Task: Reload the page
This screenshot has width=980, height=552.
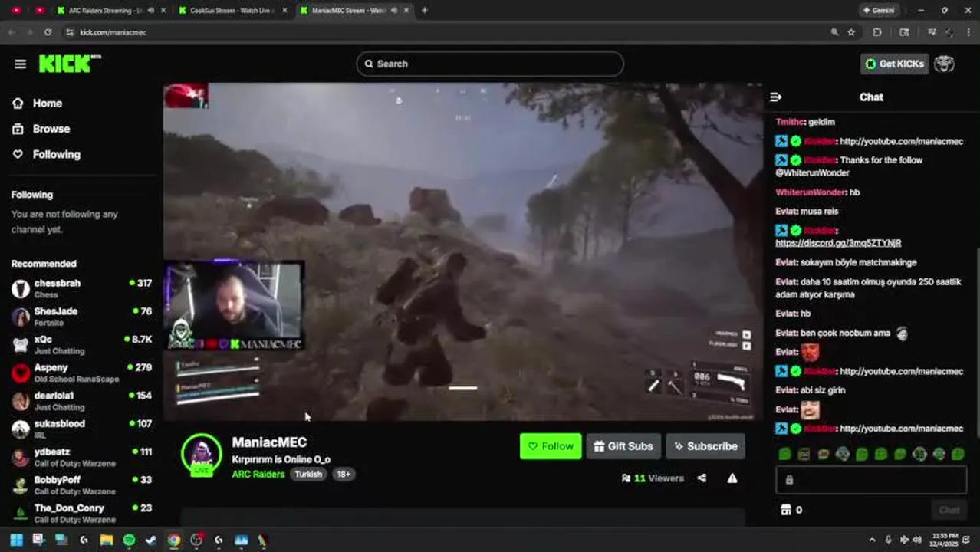Action: [48, 32]
